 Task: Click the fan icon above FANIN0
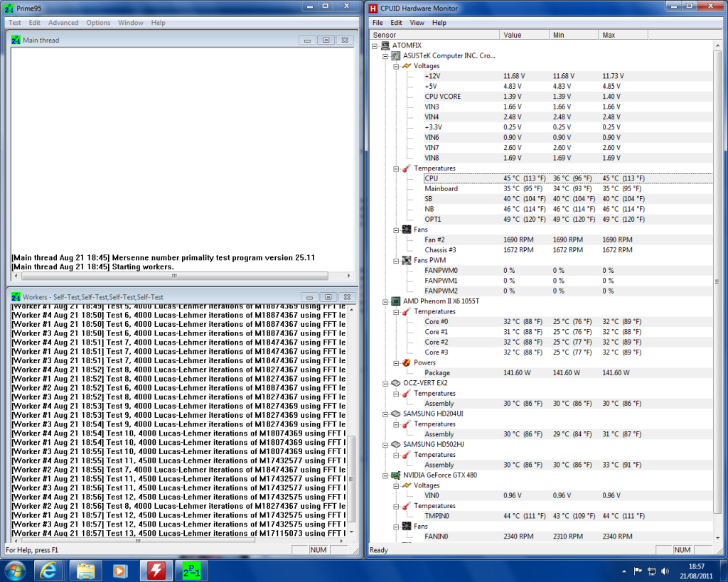point(407,527)
